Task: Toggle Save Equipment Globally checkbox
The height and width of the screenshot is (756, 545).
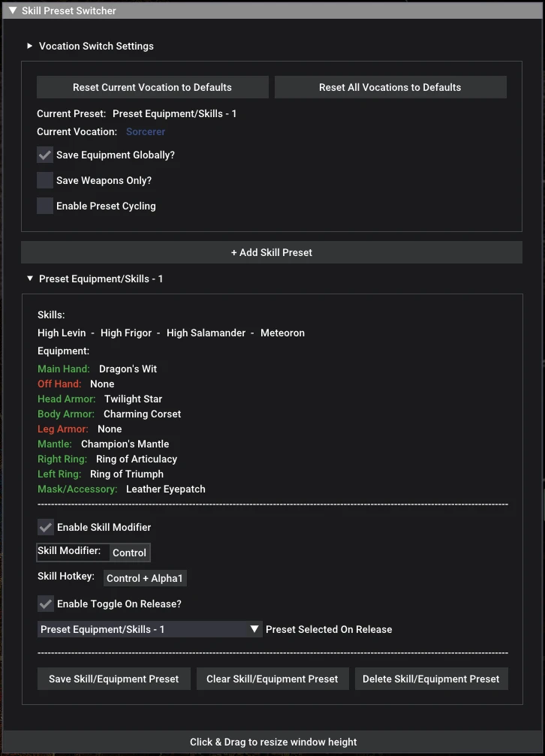Action: point(45,155)
